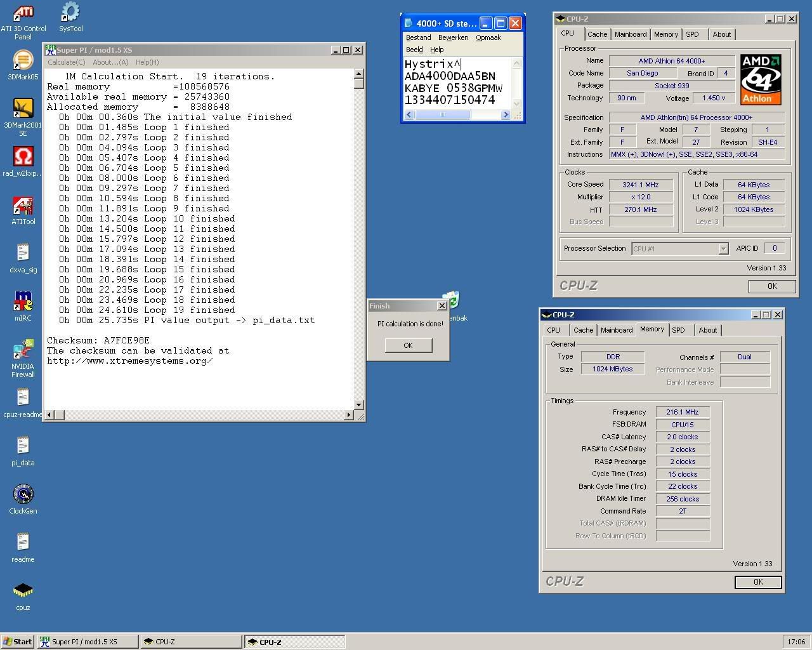Viewport: 812px width, 650px height.
Task: Switch to Mainboard tab in lower CPU-Z
Action: click(x=617, y=330)
